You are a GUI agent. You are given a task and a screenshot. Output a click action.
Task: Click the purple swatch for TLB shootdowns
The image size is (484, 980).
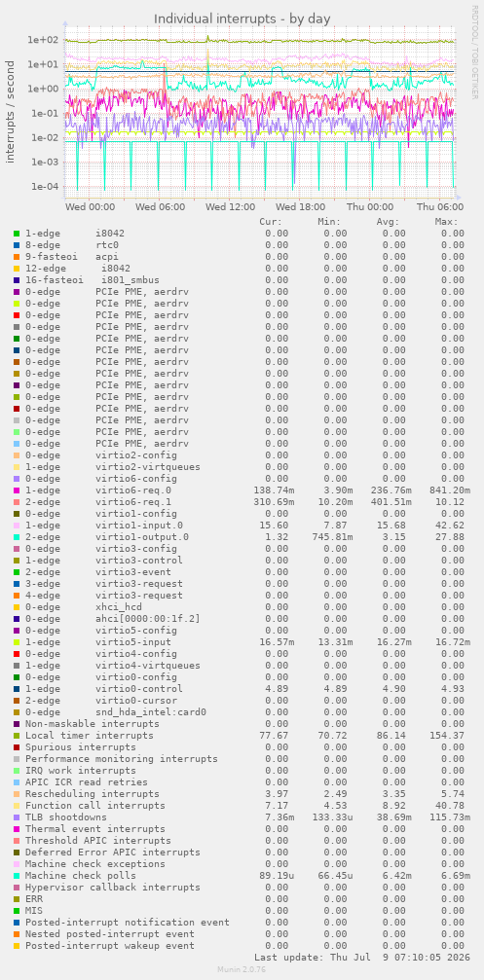click(x=17, y=817)
